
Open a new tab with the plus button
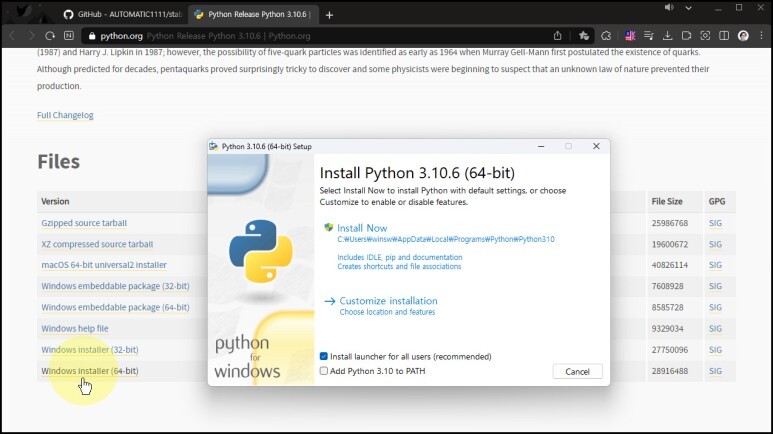(329, 15)
